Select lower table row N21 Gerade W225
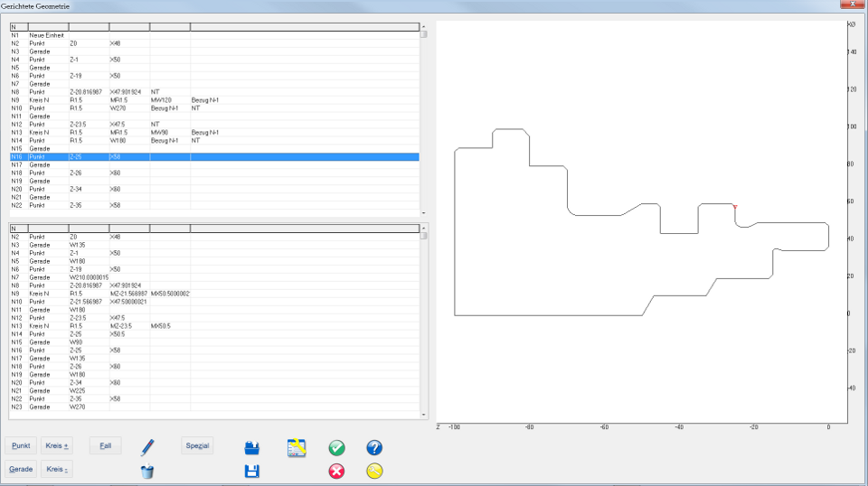The height and width of the screenshot is (486, 868). (x=215, y=391)
